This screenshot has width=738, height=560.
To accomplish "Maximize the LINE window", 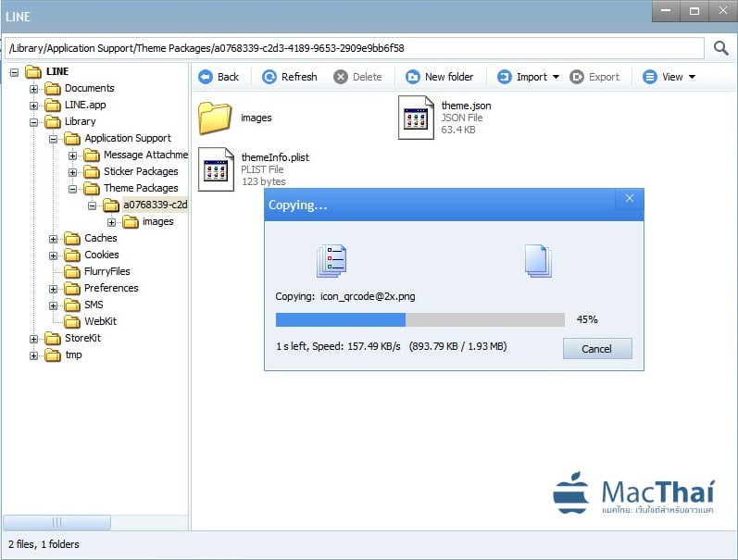I will click(x=694, y=11).
